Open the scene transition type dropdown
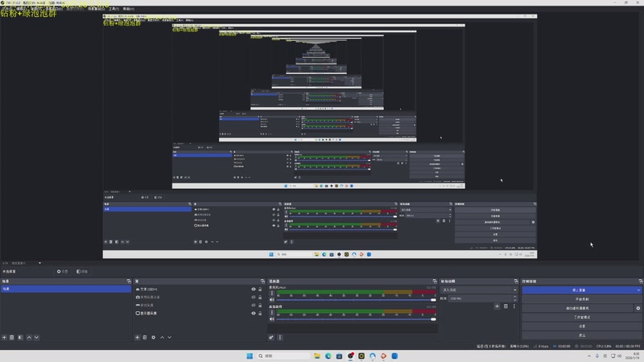 [479, 290]
